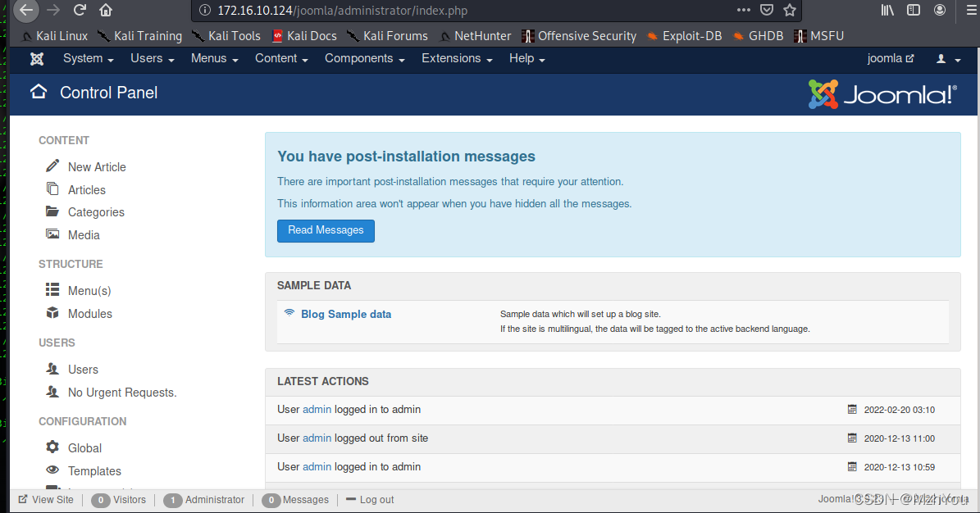Open the GHDB bookmark
Screen dimensions: 980x513
pos(758,36)
